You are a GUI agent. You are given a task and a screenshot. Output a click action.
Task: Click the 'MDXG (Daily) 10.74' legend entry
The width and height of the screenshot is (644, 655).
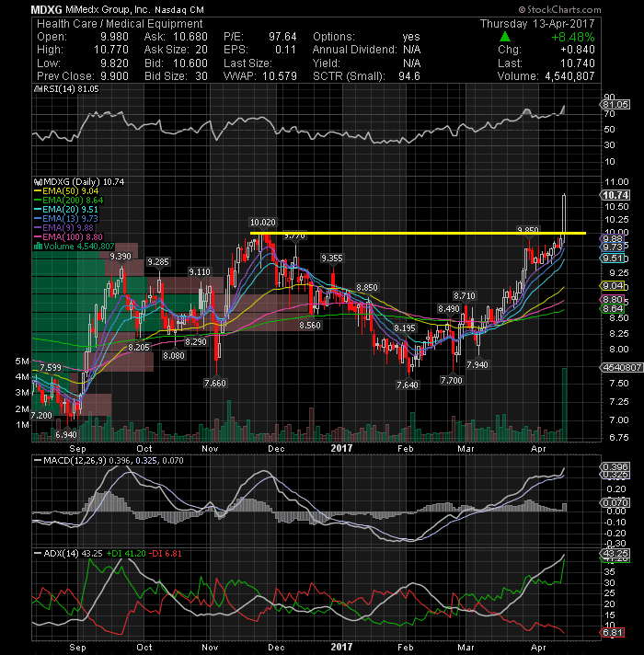click(79, 182)
